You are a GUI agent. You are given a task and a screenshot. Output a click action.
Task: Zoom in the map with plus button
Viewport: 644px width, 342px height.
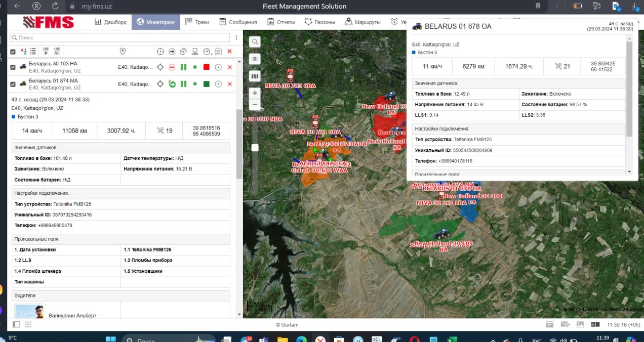point(255,93)
